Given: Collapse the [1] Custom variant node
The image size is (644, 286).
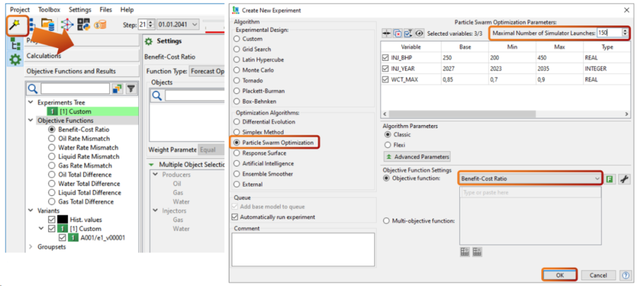Looking at the screenshot, I should (x=41, y=229).
